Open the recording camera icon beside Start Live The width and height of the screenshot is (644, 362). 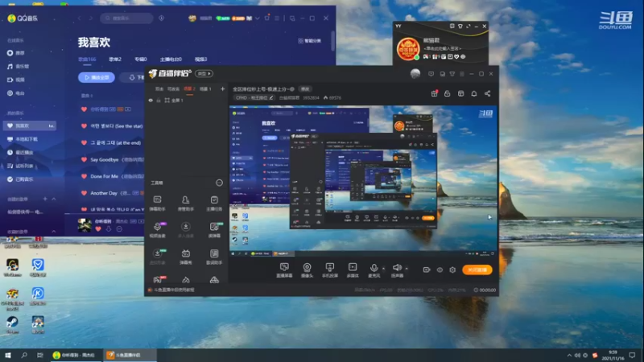tap(427, 269)
